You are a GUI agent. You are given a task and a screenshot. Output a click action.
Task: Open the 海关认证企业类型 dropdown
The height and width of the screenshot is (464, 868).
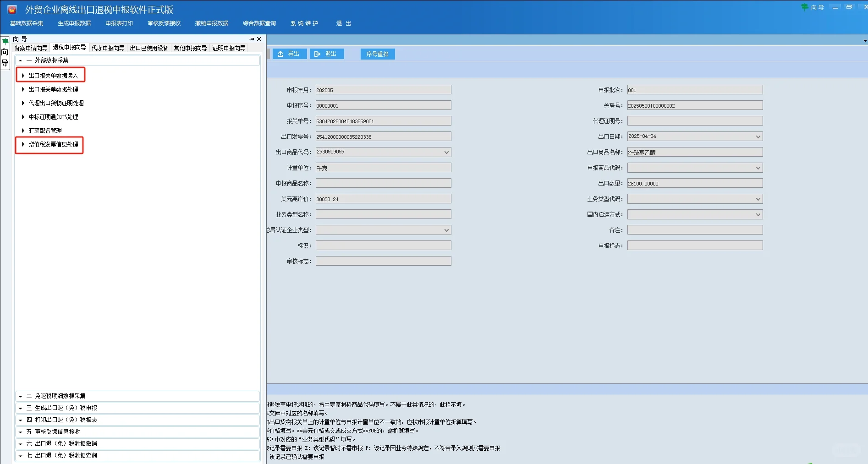point(446,230)
